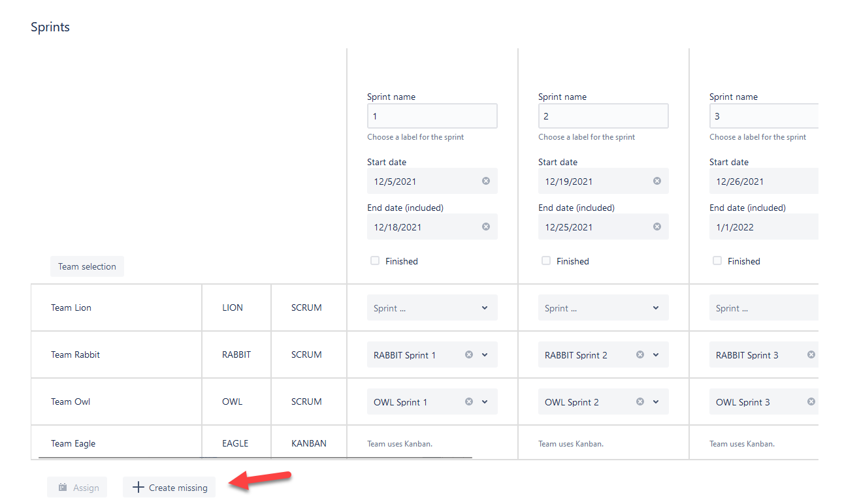This screenshot has height=504, width=842.
Task: Click the Assign button
Action: click(x=77, y=487)
